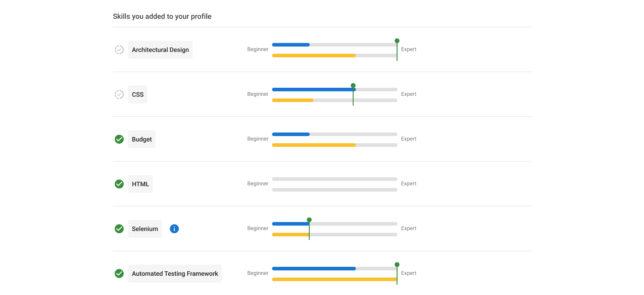Click the green marker on Architectural Design slider
Image resolution: width=644 pixels, height=295 pixels.
(x=397, y=41)
